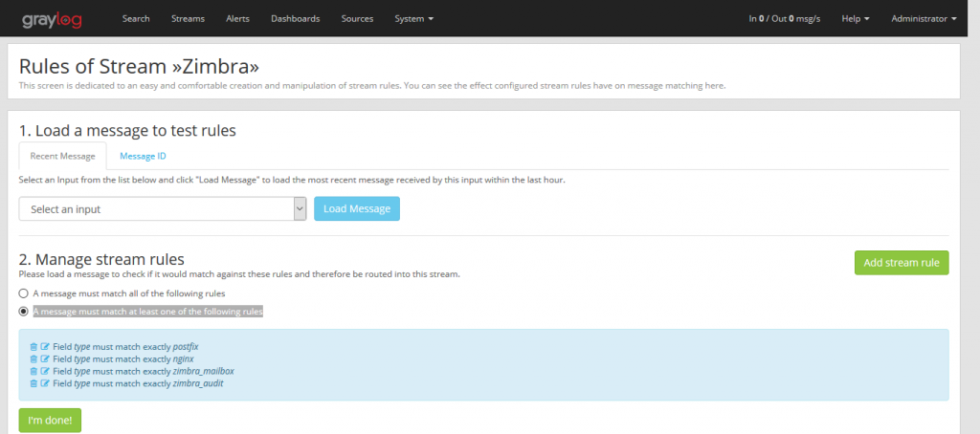
Task: Select 'must match all of the following rules'
Action: [24, 293]
